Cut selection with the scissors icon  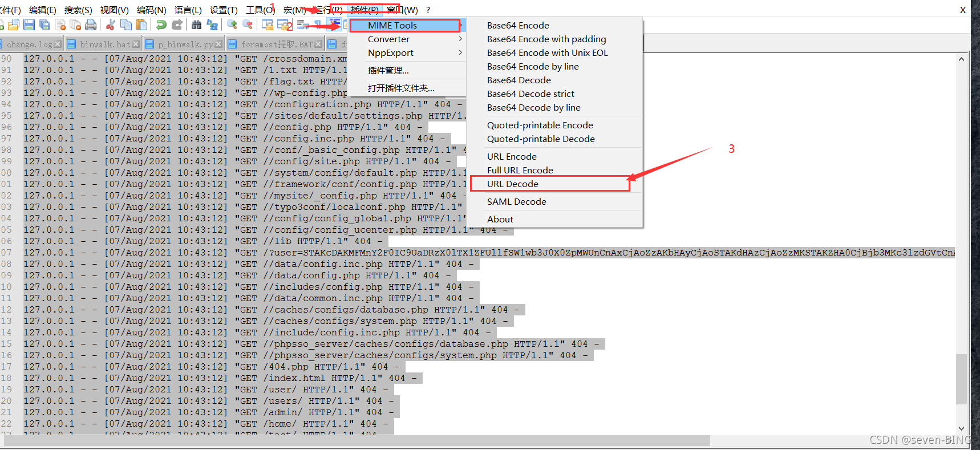[x=111, y=25]
